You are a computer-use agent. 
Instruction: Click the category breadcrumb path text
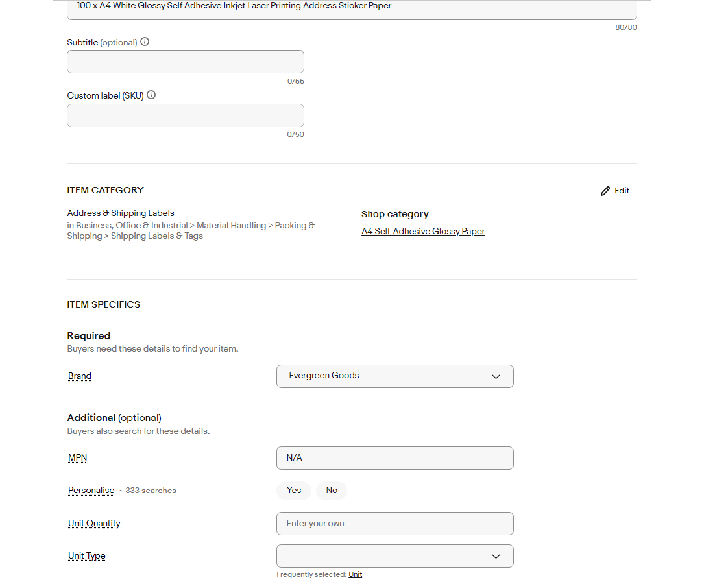191,231
